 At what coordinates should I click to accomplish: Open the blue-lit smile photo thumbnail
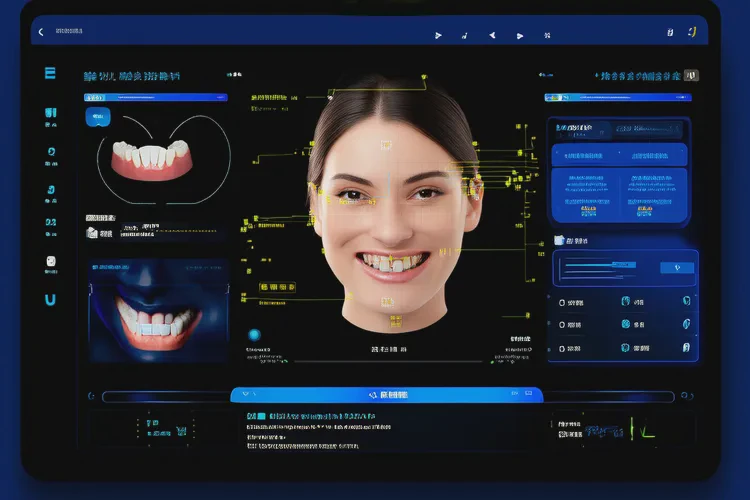(x=158, y=310)
